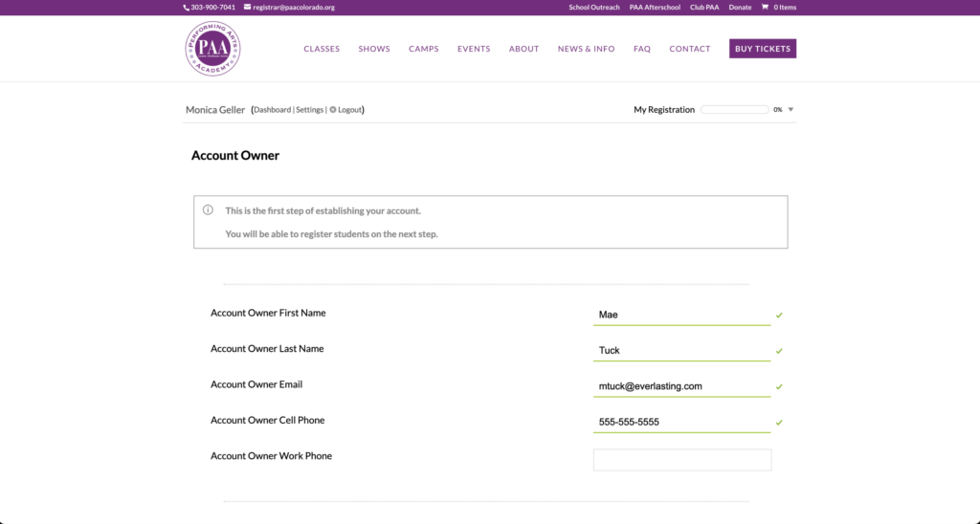
Task: Click the Logout link text
Action: [349, 110]
